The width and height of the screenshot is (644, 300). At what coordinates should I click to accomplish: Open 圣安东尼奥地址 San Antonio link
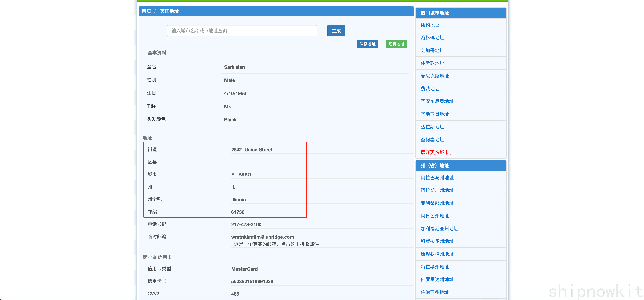pyautogui.click(x=437, y=101)
